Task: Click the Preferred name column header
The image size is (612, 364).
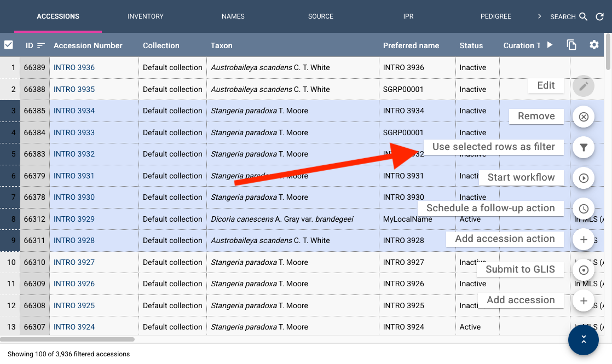Action: (x=411, y=45)
